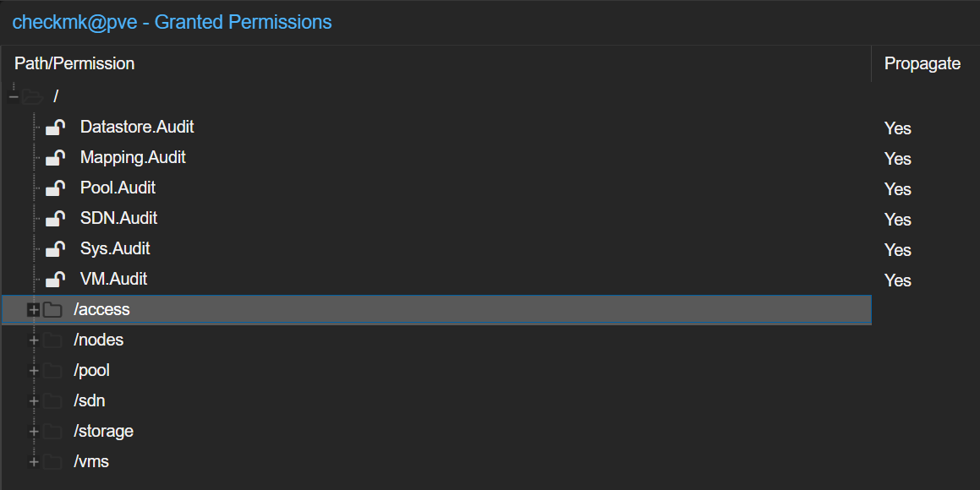The height and width of the screenshot is (490, 980).
Task: Collapse the root / tree node
Action: pos(14,97)
